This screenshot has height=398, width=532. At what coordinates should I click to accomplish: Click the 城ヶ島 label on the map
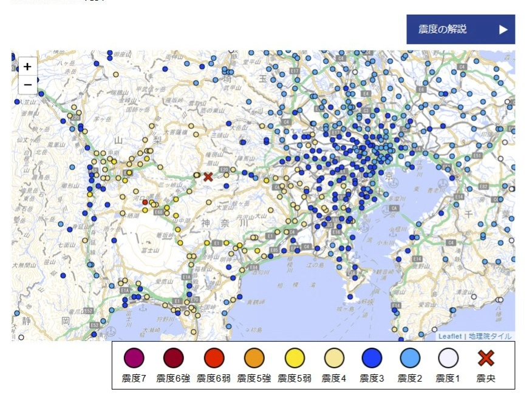[x=345, y=309]
